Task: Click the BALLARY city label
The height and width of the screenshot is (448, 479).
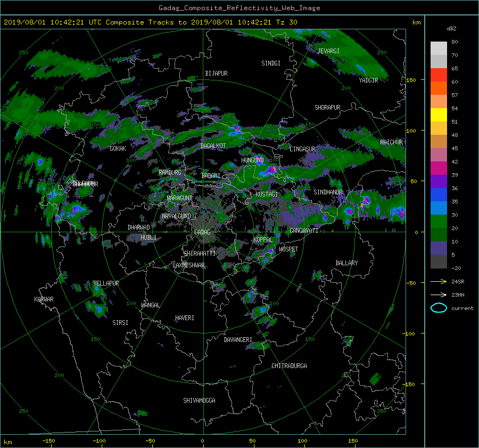Action: (346, 263)
